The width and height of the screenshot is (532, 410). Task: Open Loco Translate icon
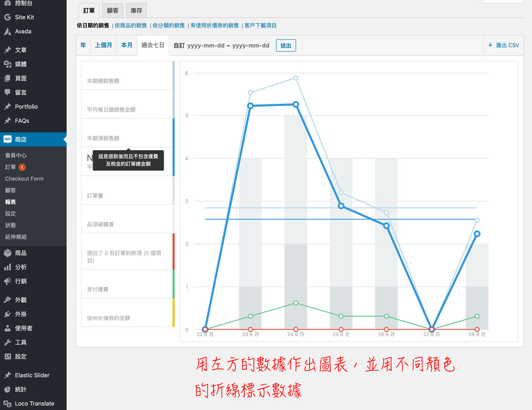click(8, 404)
